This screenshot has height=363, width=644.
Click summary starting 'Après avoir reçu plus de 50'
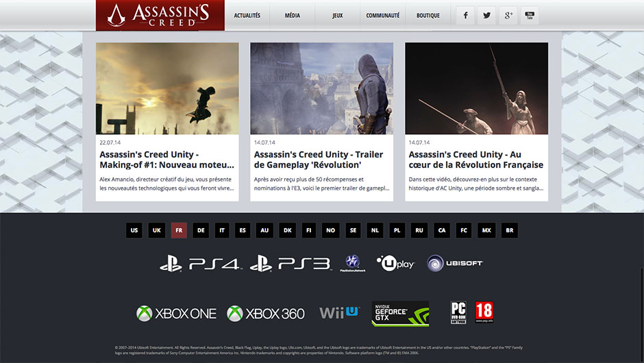click(321, 184)
